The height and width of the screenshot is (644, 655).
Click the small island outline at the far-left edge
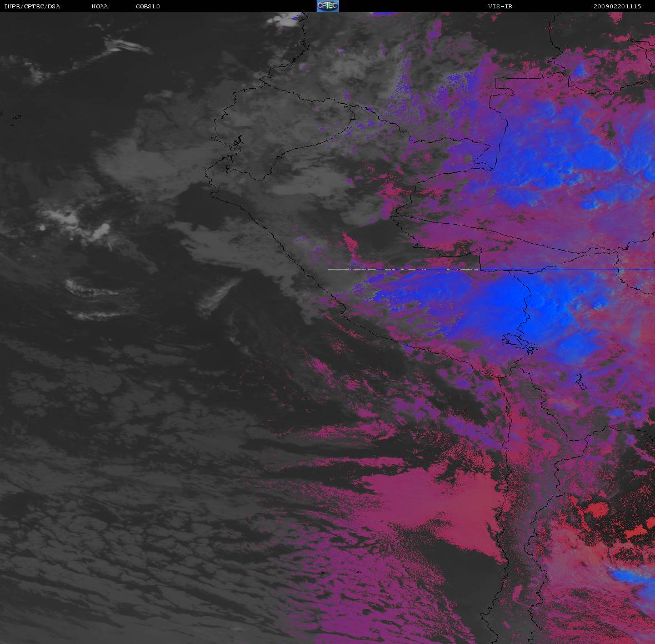[x=16, y=117]
